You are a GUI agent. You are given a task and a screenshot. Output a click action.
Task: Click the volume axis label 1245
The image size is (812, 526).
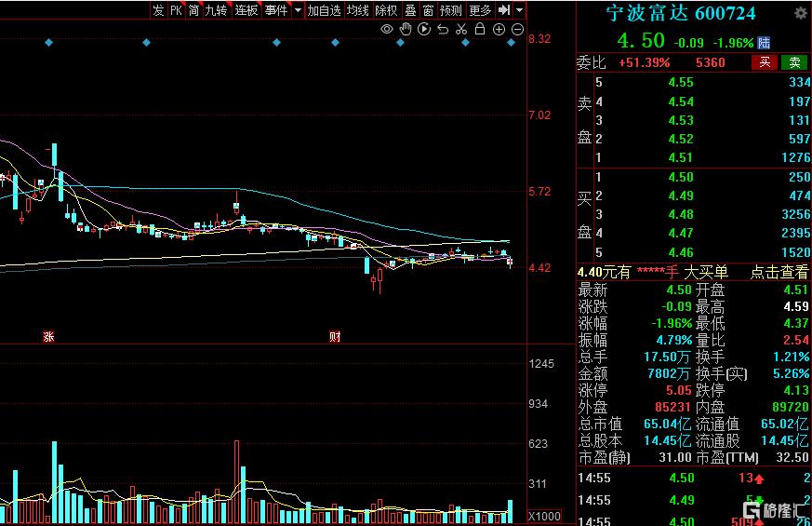point(541,364)
